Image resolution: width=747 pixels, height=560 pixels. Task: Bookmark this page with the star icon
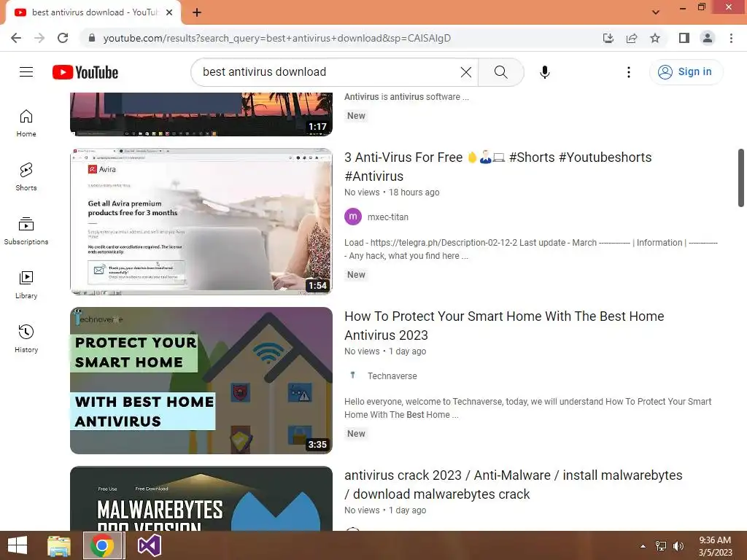(655, 38)
